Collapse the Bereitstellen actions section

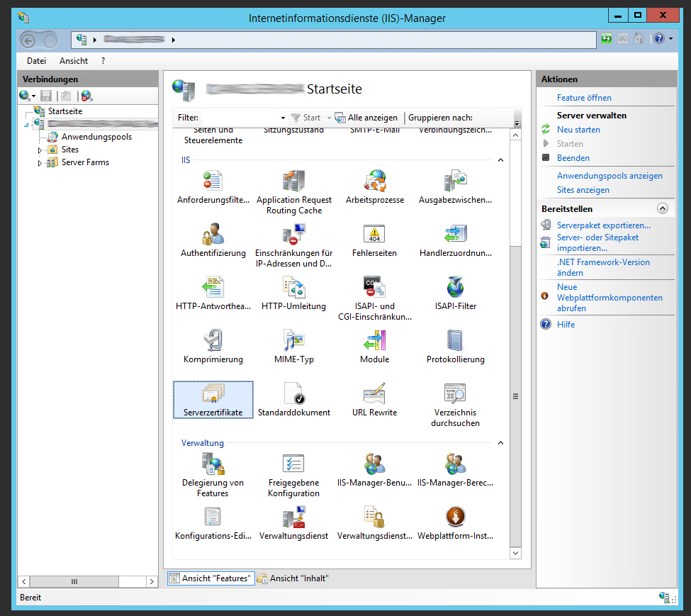point(663,208)
